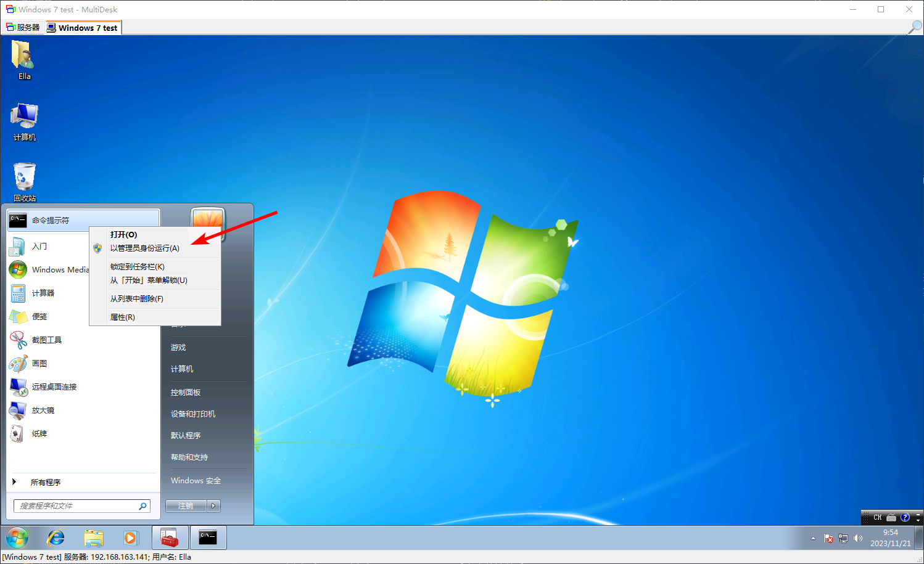Open 控制面板 control panel
Viewport: 924px width, 564px height.
coord(207,393)
